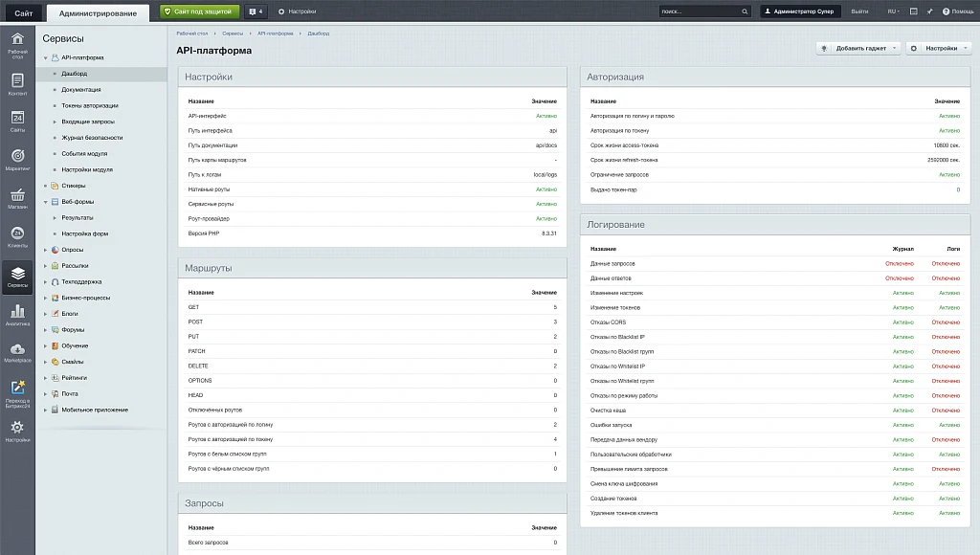Open the Почта tree item
The width and height of the screenshot is (980, 555).
(x=69, y=393)
